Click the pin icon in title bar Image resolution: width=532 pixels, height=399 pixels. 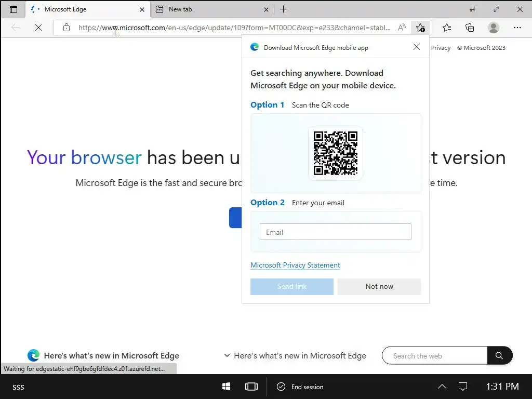(472, 9)
